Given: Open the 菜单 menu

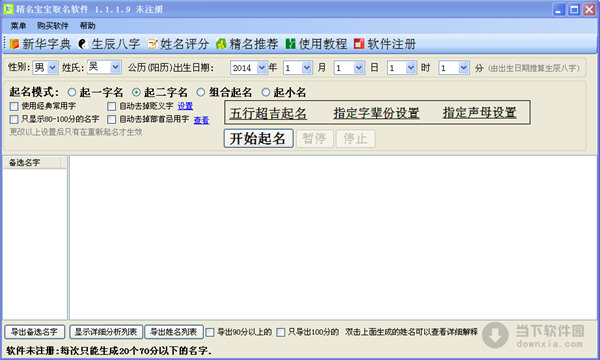Looking at the screenshot, I should pyautogui.click(x=18, y=26).
